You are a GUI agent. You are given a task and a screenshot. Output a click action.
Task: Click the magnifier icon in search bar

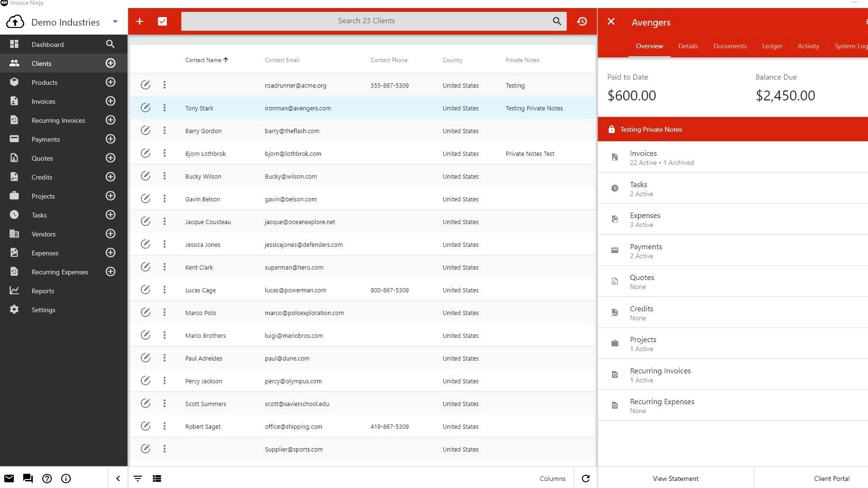click(x=557, y=21)
